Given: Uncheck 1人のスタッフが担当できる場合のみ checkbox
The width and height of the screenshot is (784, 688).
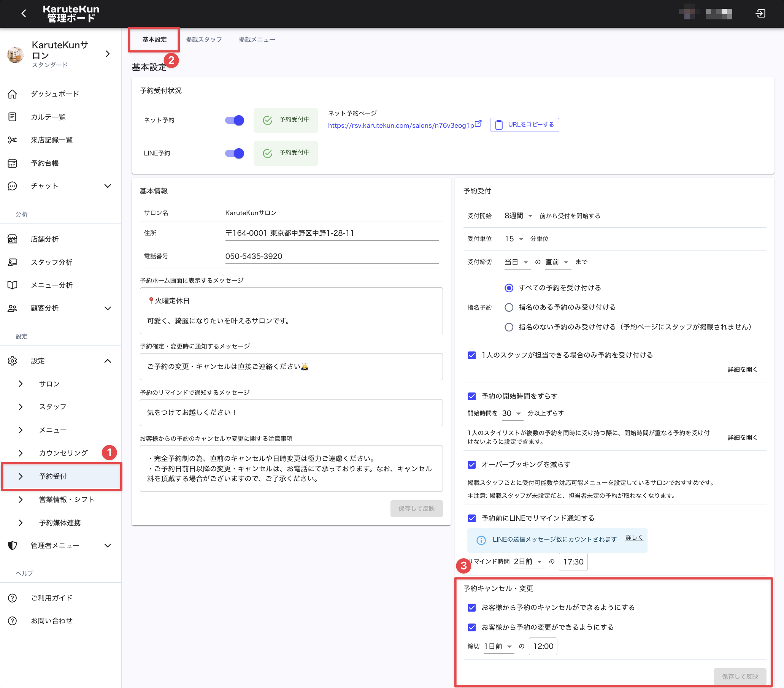Looking at the screenshot, I should coord(472,355).
